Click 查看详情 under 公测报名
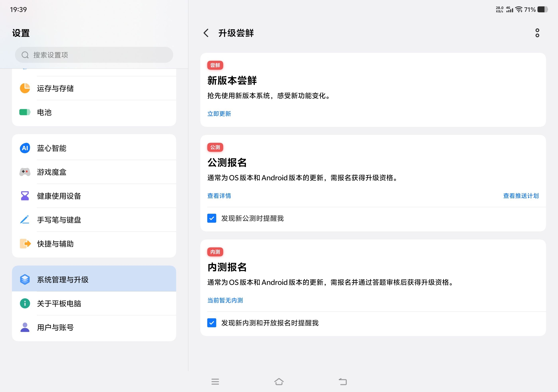 [x=219, y=196]
